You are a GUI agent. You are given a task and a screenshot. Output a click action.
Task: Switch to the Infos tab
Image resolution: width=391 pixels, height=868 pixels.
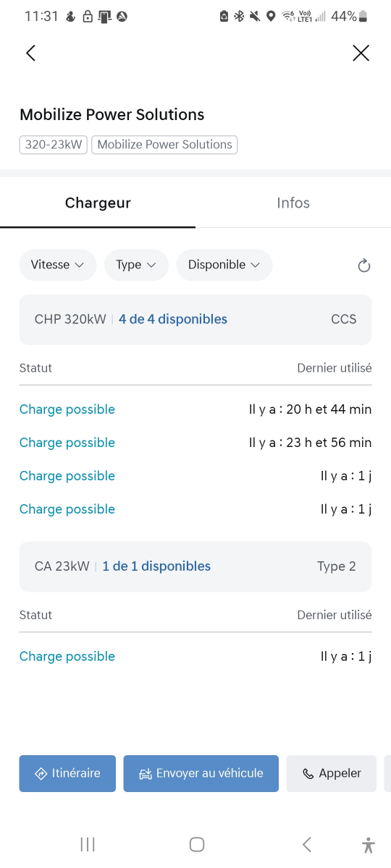293,203
